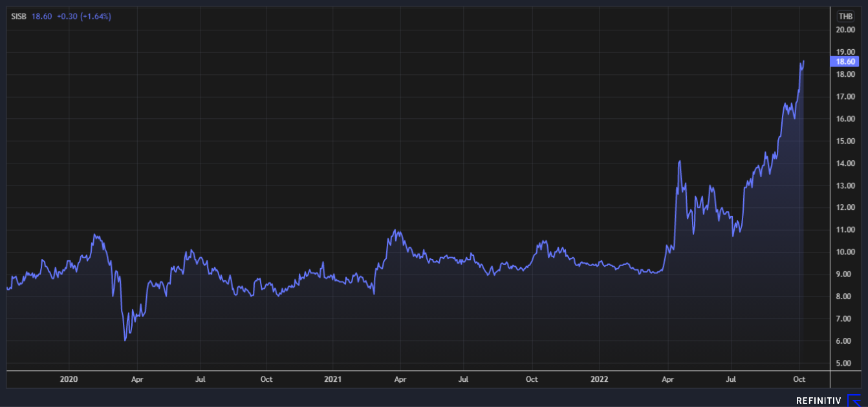Open the THB currency selector
Viewport: 868px width, 407px height.
(845, 16)
